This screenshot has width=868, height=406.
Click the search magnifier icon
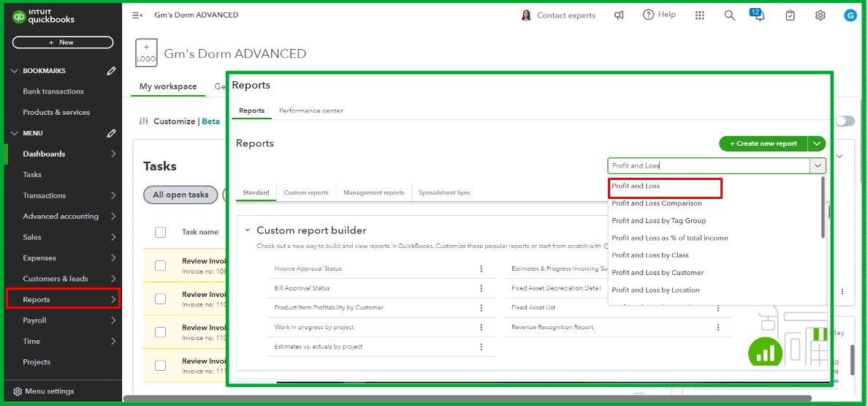coord(730,15)
